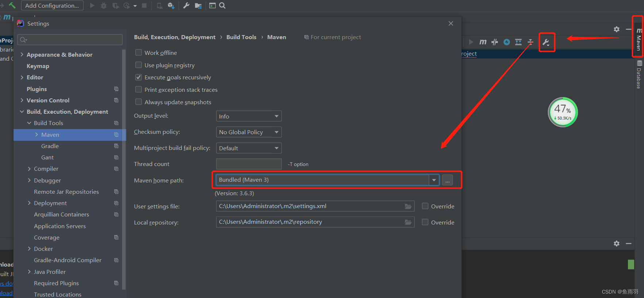This screenshot has width=644, height=298.
Task: Click the '...' browse button for Maven home
Action: tap(447, 180)
